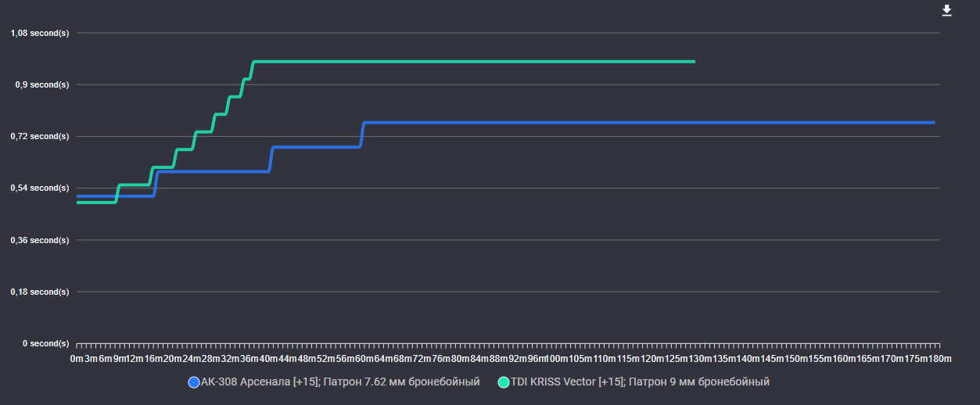Click the 20m distance label
980x405 pixels.
171,359
